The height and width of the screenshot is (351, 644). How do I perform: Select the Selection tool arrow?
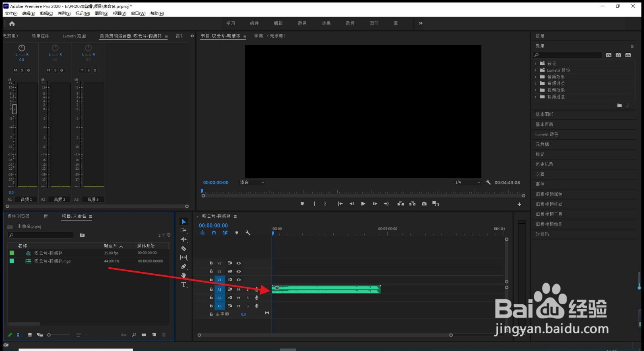[x=184, y=222]
